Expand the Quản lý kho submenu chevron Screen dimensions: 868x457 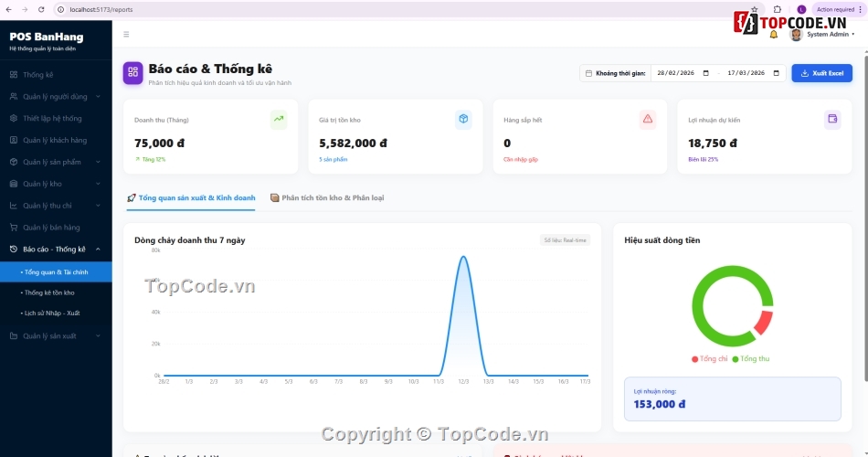(x=98, y=184)
